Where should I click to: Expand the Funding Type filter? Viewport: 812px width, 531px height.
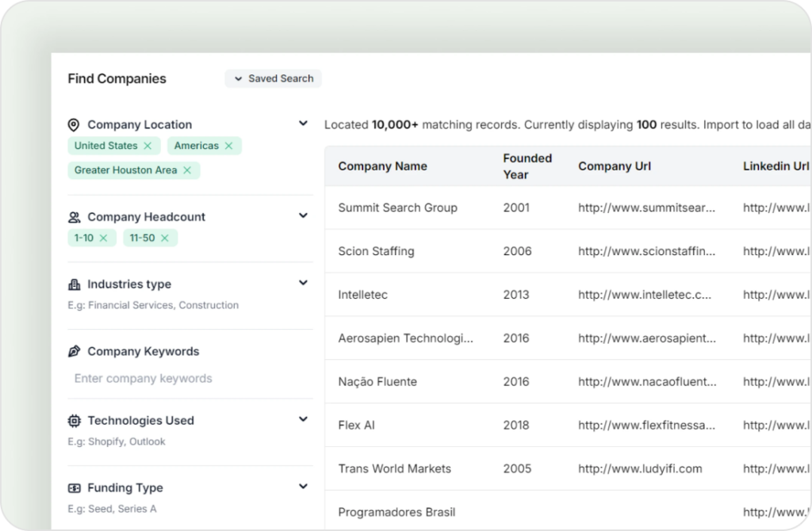pos(302,487)
